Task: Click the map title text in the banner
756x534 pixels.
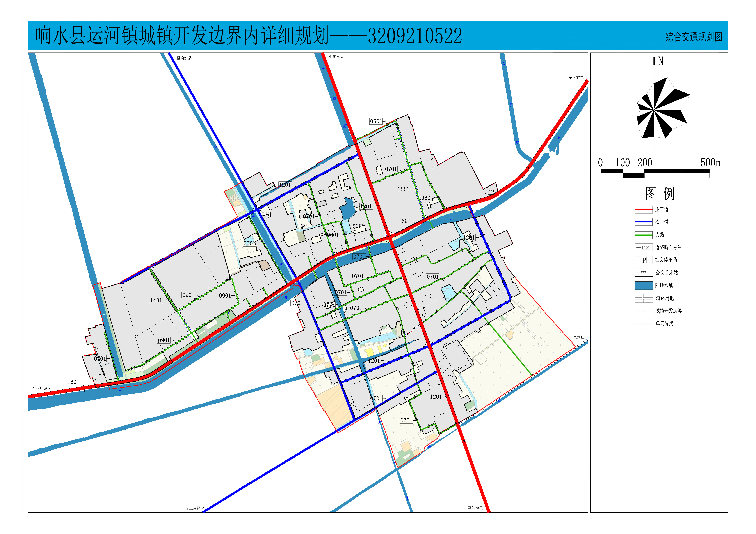Action: (249, 35)
